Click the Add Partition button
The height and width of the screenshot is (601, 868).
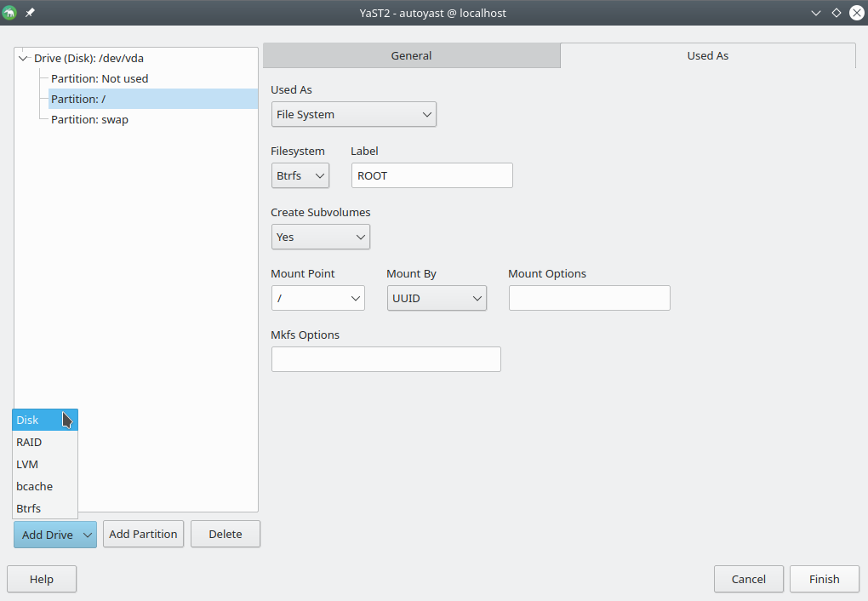[x=143, y=534]
